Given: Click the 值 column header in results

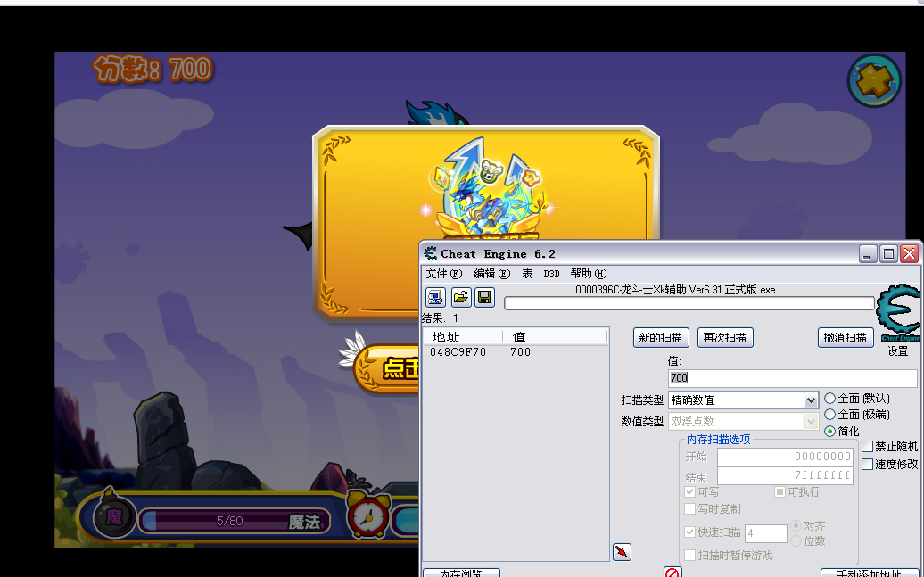Looking at the screenshot, I should tap(555, 336).
